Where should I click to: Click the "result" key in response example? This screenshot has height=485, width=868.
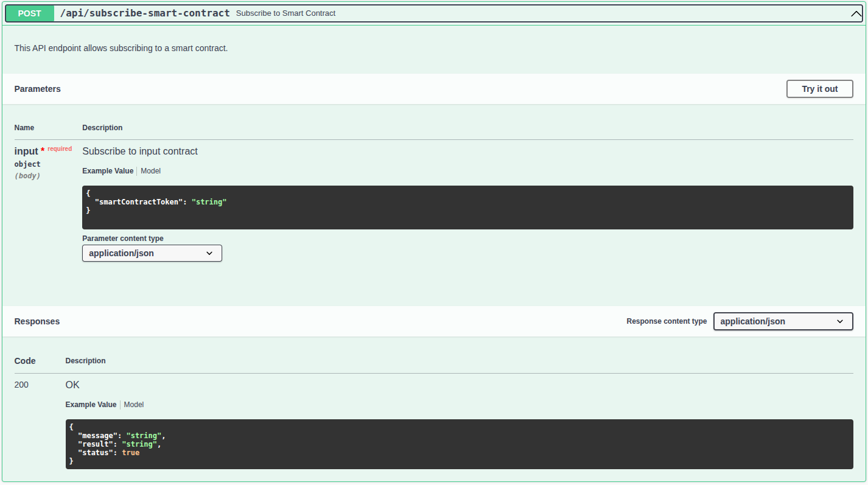click(96, 444)
